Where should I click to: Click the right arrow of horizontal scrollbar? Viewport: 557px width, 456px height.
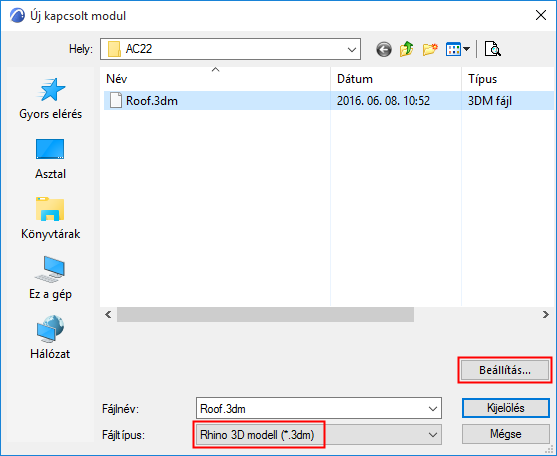click(546, 314)
